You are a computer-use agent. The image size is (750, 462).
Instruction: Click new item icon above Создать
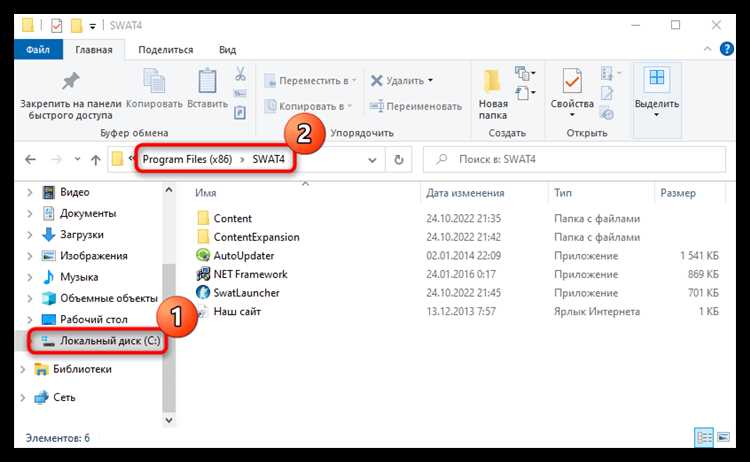tap(525, 73)
